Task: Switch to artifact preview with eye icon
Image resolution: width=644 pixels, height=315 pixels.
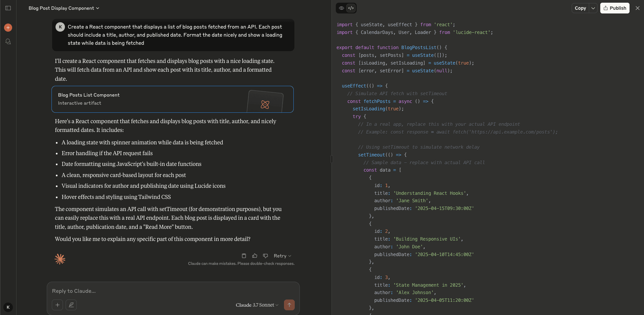Action: pyautogui.click(x=342, y=8)
